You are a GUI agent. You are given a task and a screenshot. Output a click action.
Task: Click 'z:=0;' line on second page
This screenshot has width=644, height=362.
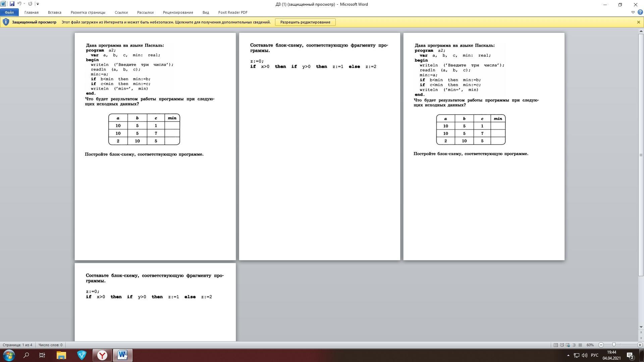tap(257, 61)
